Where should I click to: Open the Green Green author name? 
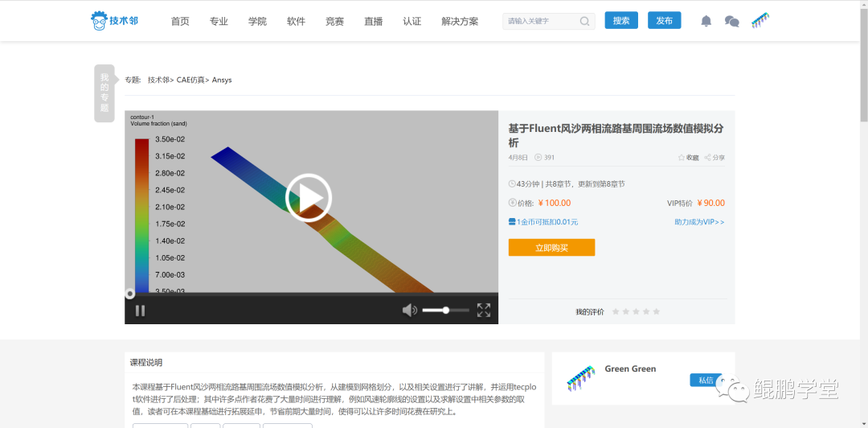coord(630,368)
